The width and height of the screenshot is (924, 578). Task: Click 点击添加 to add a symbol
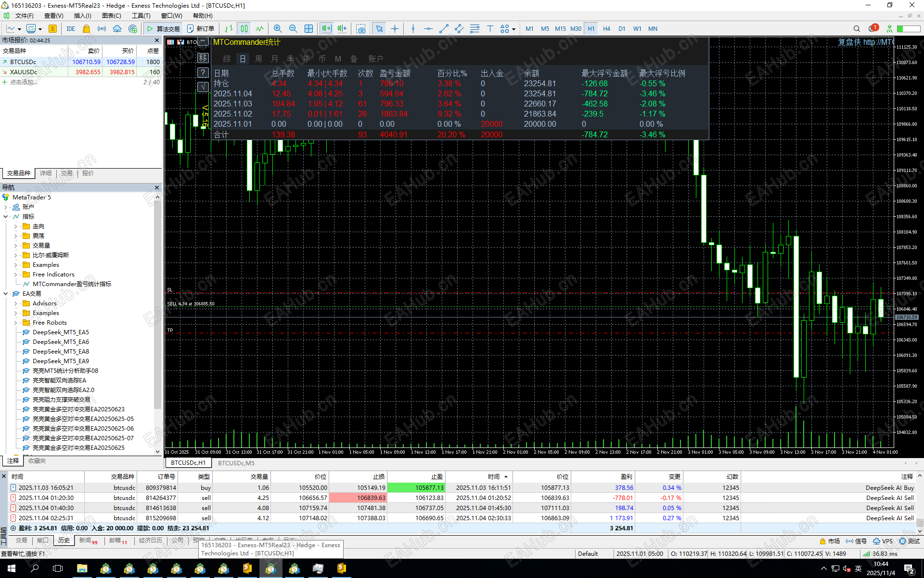coord(24,82)
